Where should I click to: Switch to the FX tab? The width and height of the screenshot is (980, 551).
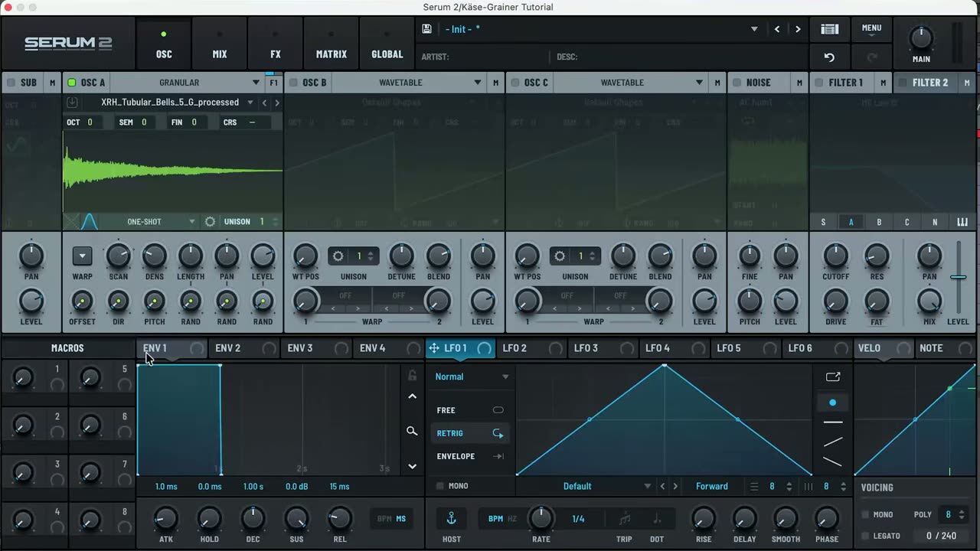click(276, 44)
